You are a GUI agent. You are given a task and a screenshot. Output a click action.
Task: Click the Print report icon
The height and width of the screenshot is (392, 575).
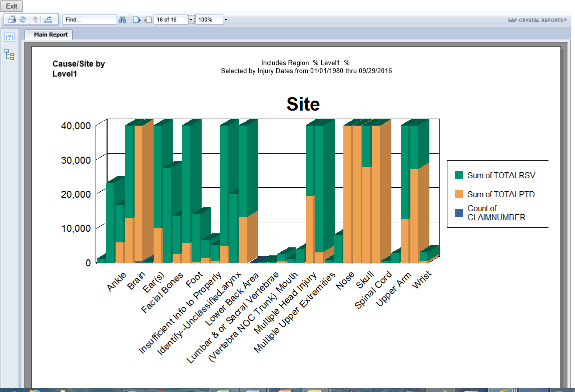coord(12,20)
